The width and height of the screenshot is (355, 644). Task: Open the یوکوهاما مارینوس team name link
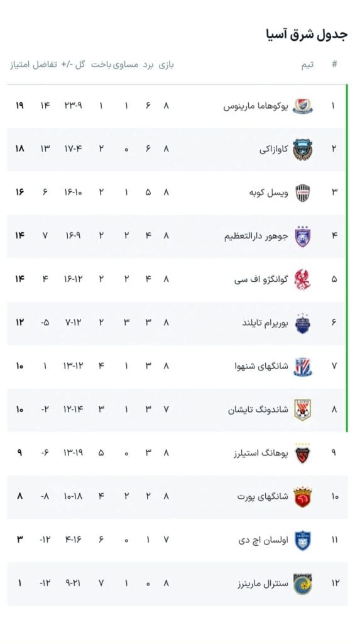(256, 106)
